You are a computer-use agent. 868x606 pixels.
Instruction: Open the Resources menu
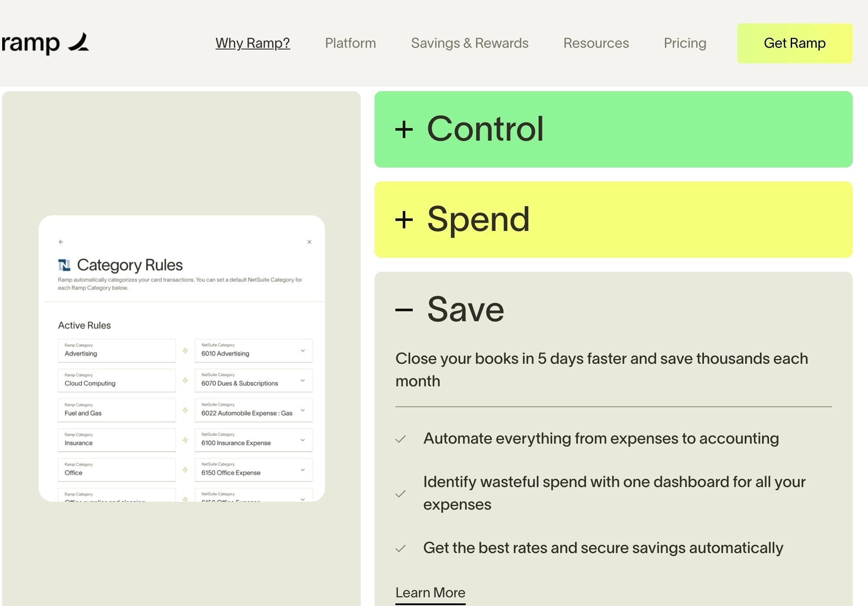click(596, 43)
